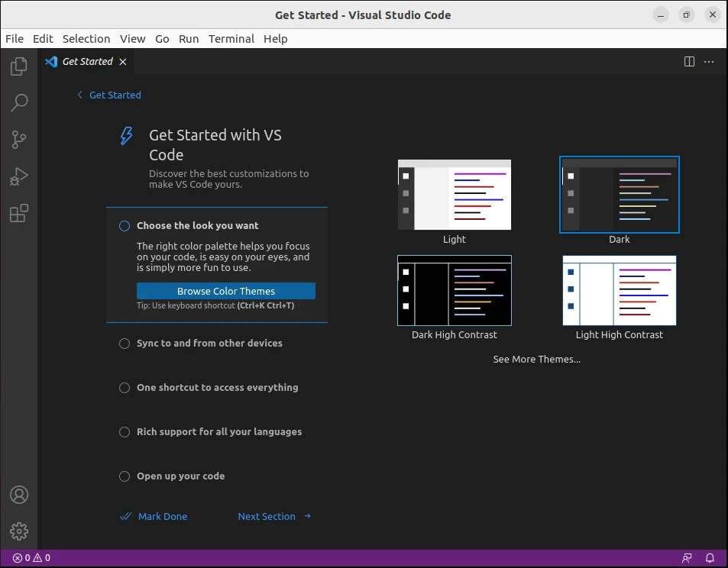Click the See More Themes link
Image resolution: width=728 pixels, height=568 pixels.
pos(536,360)
